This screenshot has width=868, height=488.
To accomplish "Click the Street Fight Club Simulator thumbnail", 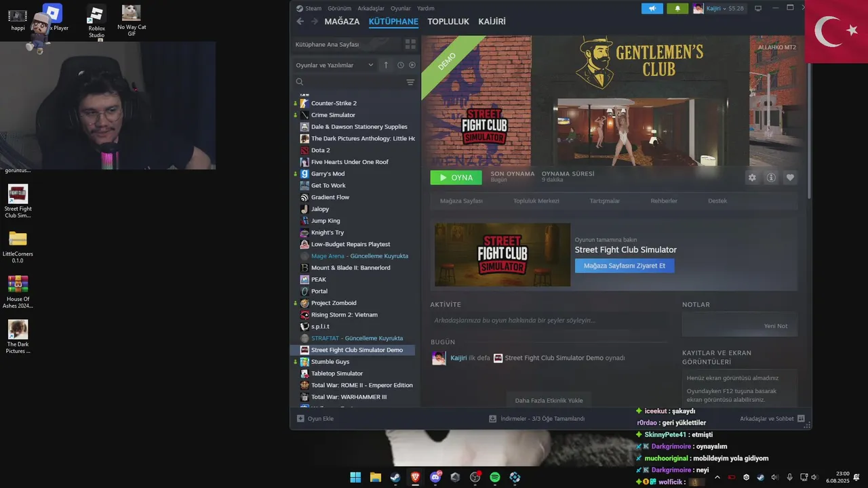I will coord(502,254).
